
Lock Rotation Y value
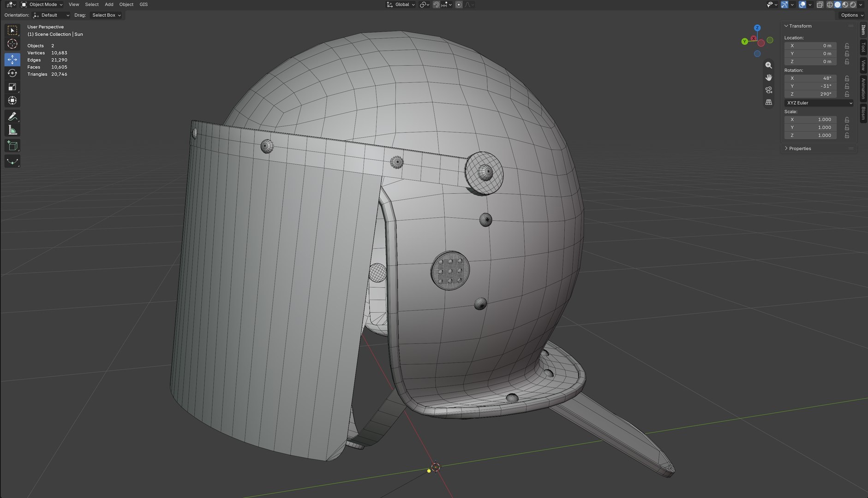point(847,86)
